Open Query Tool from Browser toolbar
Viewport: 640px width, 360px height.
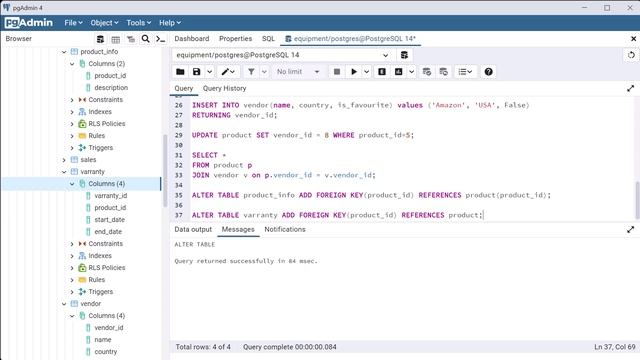tap(100, 39)
